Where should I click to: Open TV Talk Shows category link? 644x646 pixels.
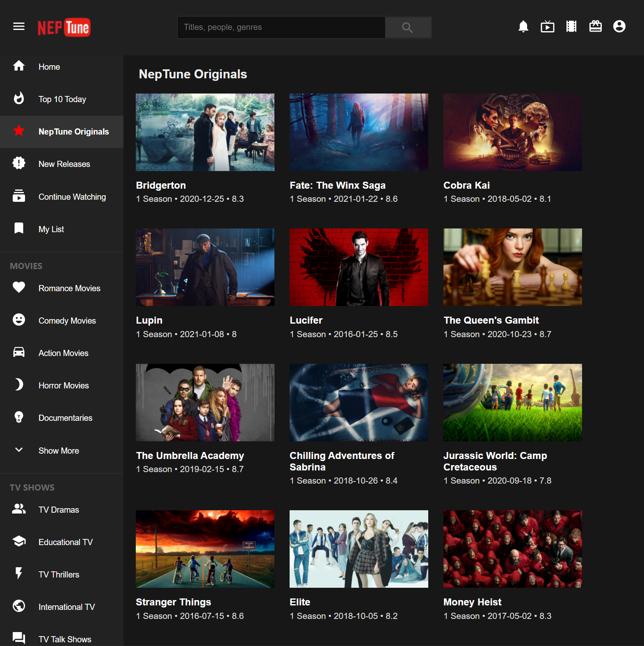pyautogui.click(x=65, y=639)
